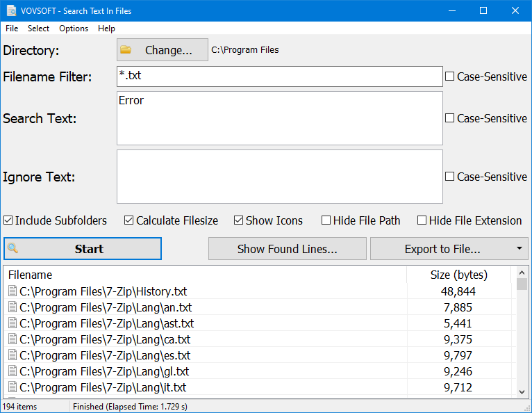Click the Finished elapsed time status text
The width and height of the screenshot is (532, 413).
[130, 406]
